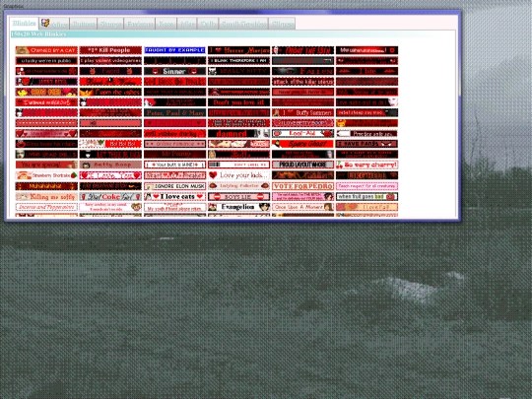Select the 'Living Dead Dolls' blinkie
This screenshot has width=532, height=399.
[x=46, y=155]
